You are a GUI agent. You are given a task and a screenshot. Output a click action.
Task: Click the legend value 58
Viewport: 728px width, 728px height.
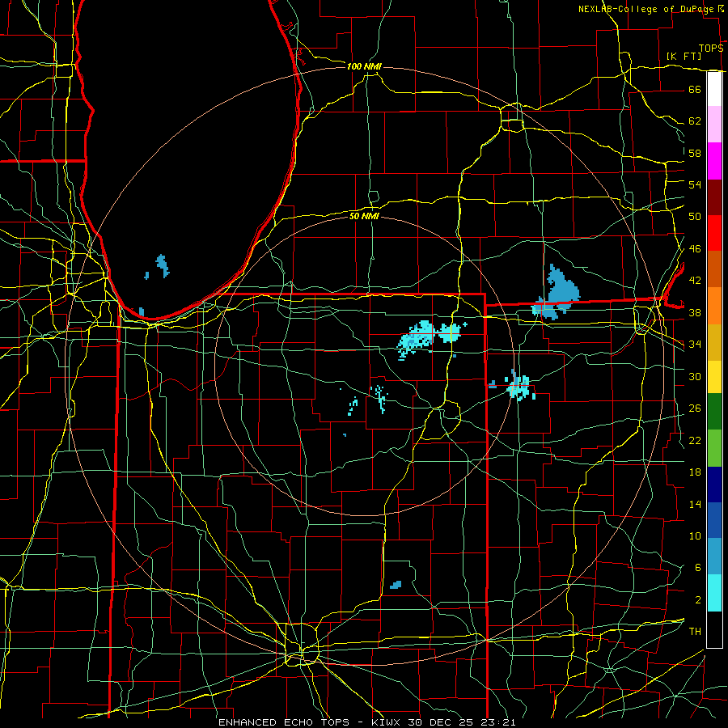[x=695, y=153]
